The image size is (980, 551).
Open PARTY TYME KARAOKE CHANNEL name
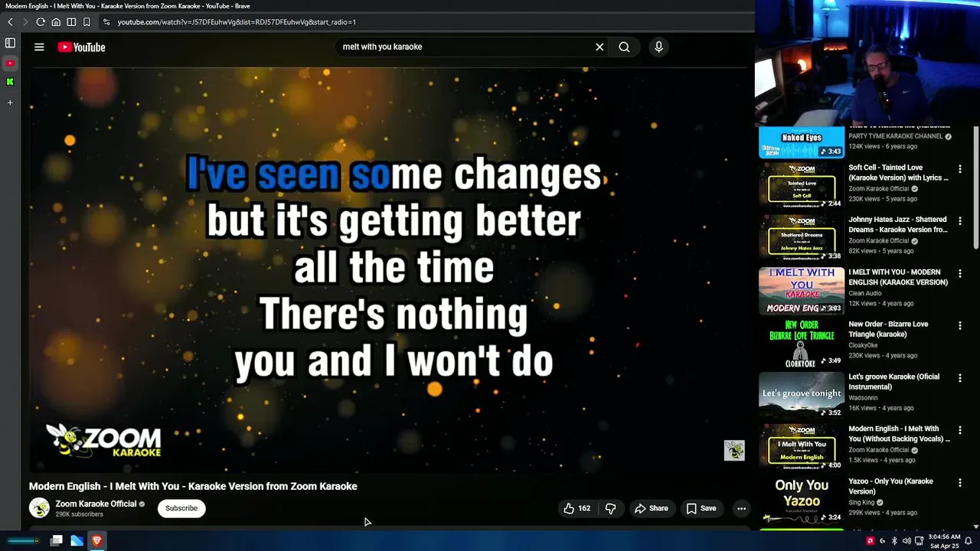point(895,136)
